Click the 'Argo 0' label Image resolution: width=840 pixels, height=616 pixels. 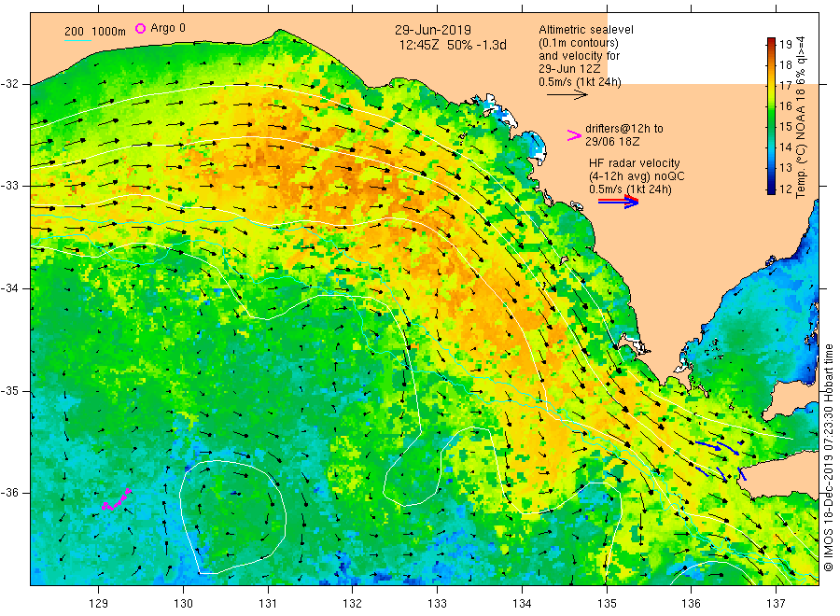168,28
